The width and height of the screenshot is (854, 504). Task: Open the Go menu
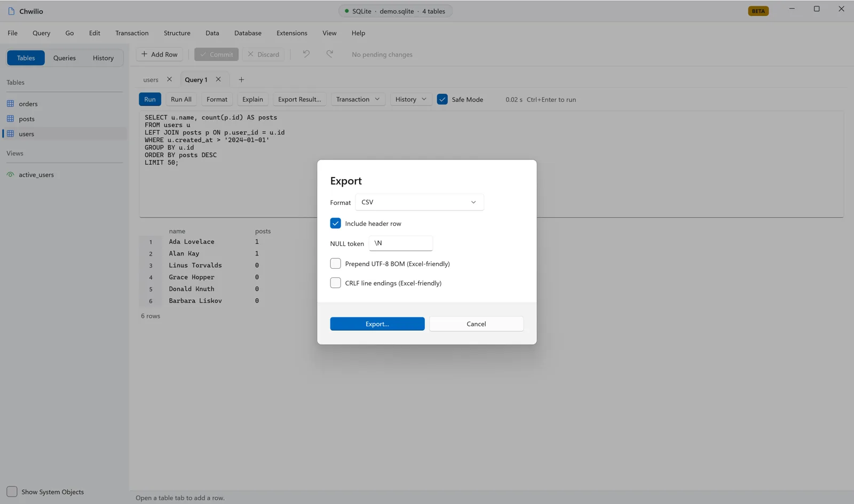(x=69, y=33)
